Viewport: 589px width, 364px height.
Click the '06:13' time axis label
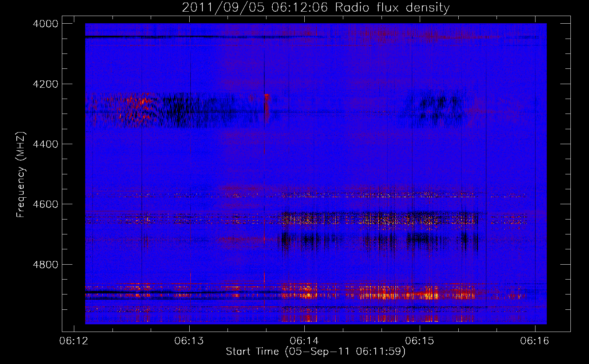point(189,341)
